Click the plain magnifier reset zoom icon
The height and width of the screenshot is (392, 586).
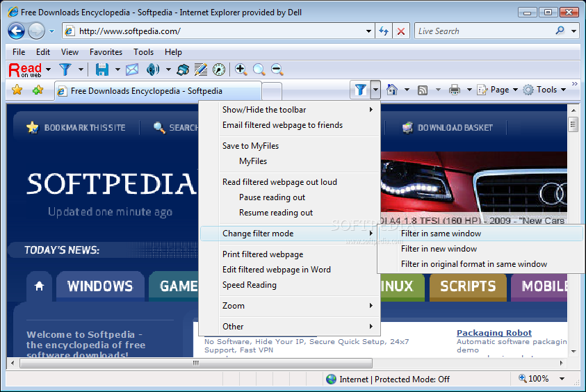pyautogui.click(x=259, y=70)
